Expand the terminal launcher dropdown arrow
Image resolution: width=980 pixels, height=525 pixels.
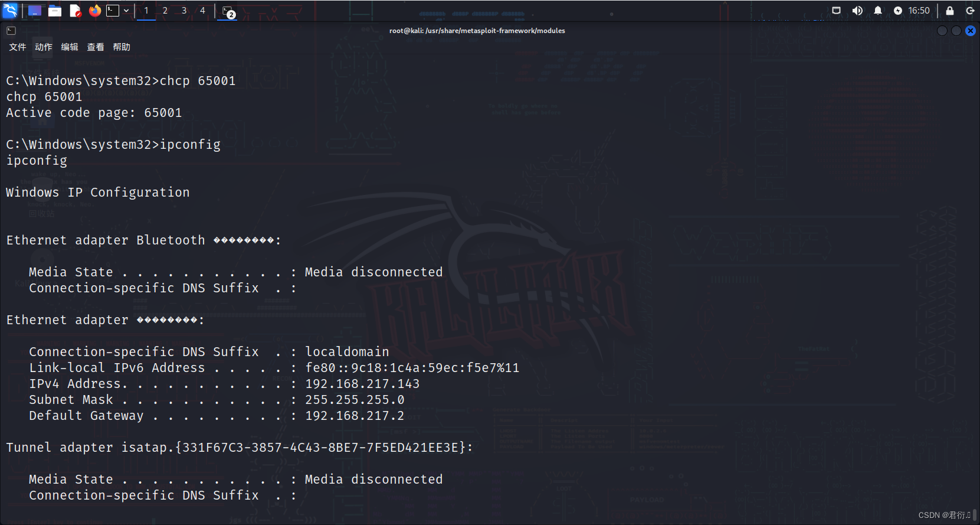tap(126, 11)
